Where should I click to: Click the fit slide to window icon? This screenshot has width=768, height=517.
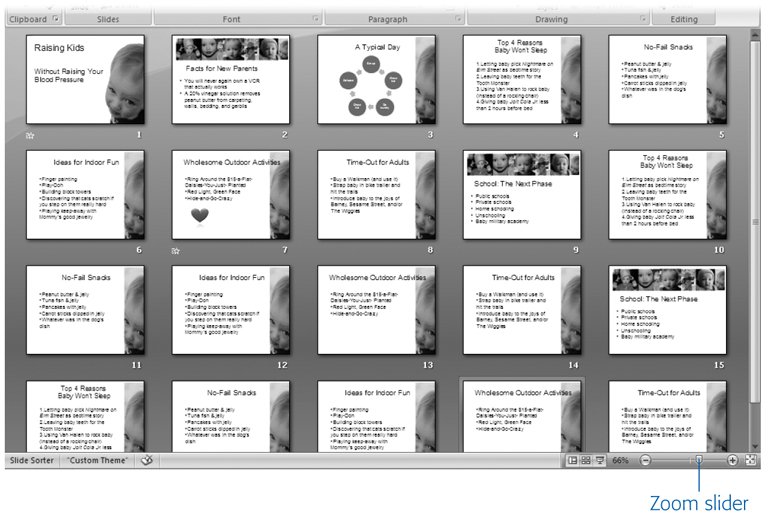751,460
